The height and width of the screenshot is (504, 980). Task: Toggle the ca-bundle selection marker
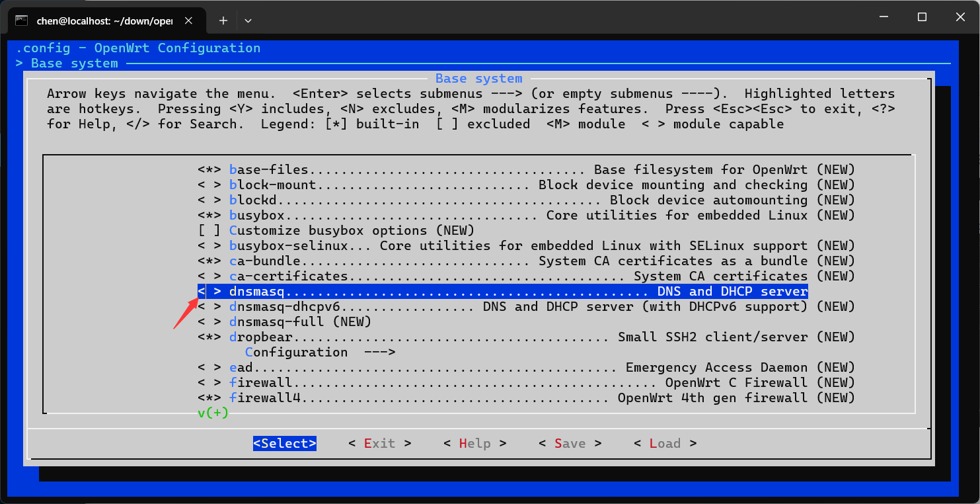click(209, 261)
